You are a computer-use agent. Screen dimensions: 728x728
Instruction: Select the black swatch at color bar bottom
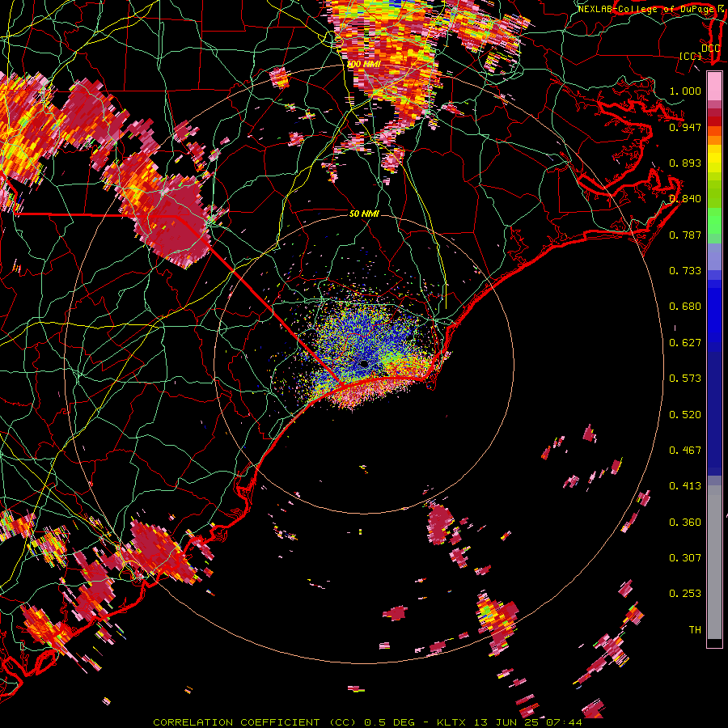(714, 643)
